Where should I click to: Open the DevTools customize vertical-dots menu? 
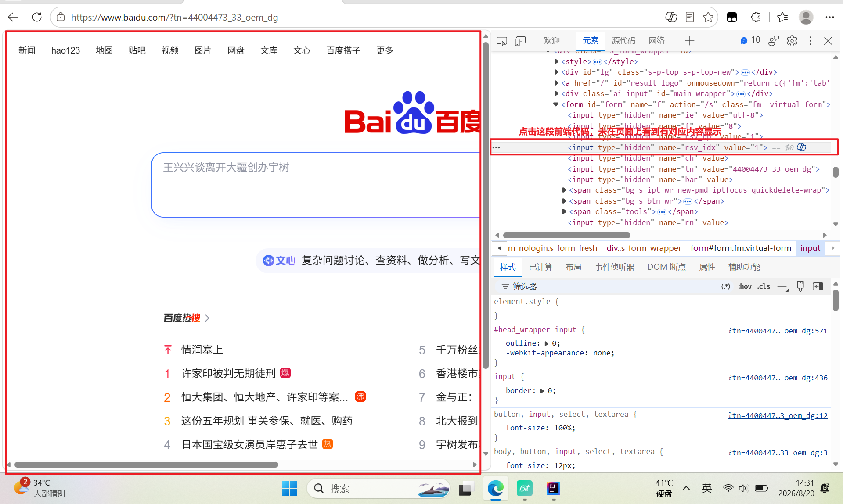point(811,41)
